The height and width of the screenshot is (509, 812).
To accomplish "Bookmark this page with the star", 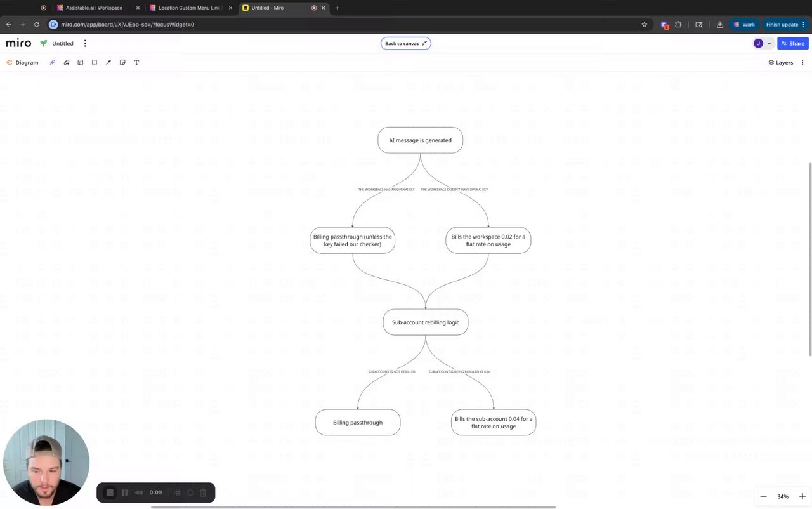I will pos(645,25).
